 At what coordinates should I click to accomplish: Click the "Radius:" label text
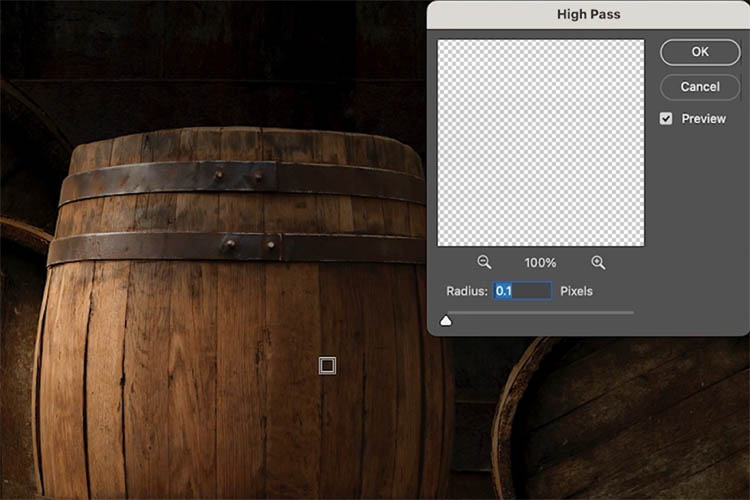click(x=467, y=291)
